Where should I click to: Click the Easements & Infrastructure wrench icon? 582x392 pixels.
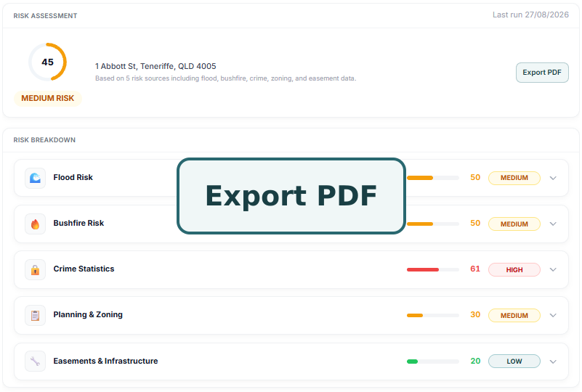(36, 362)
